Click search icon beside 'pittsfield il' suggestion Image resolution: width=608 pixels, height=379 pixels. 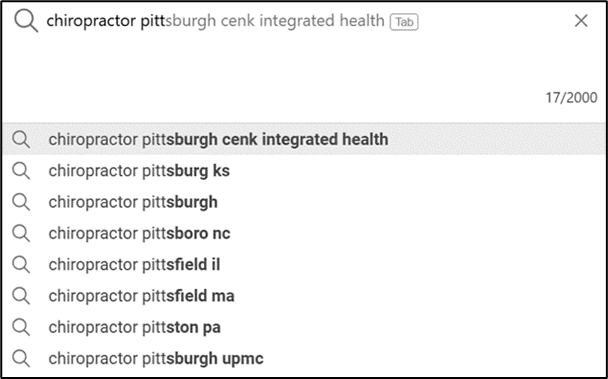tap(21, 265)
